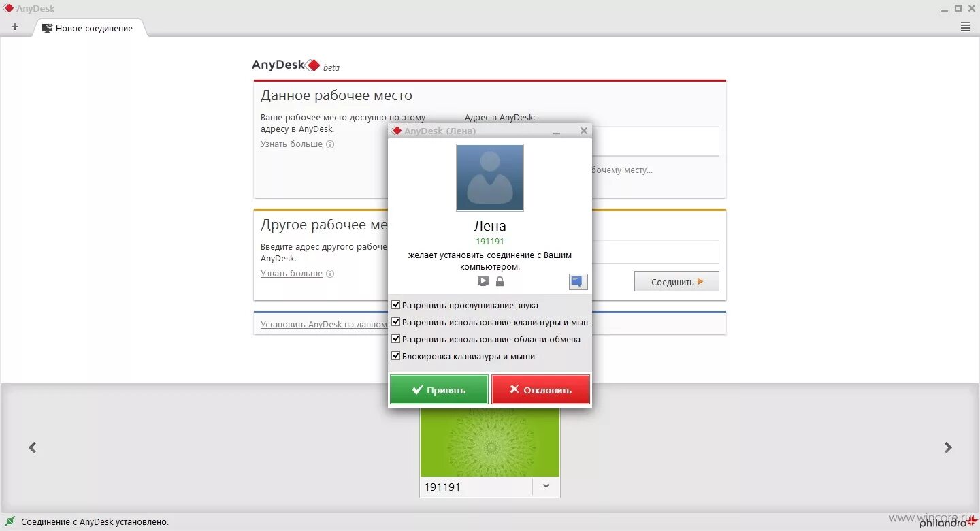Reject the connection with Отклонить
The width and height of the screenshot is (980, 531).
pyautogui.click(x=540, y=389)
